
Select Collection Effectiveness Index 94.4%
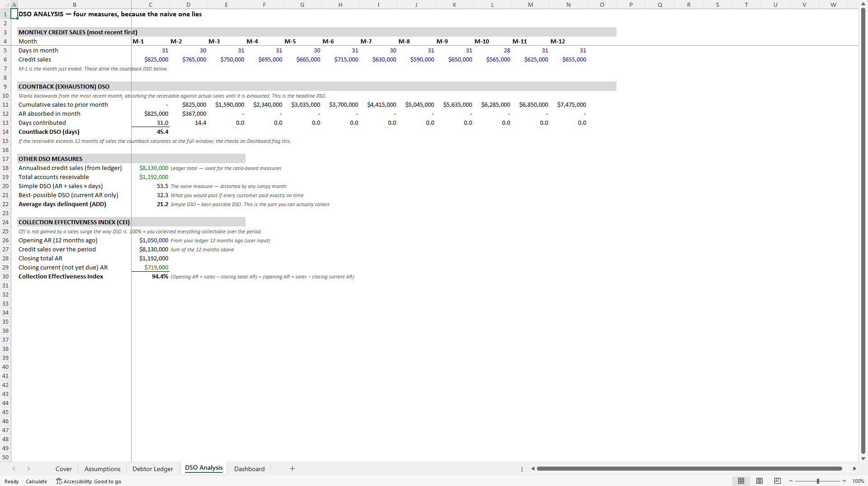150,276
